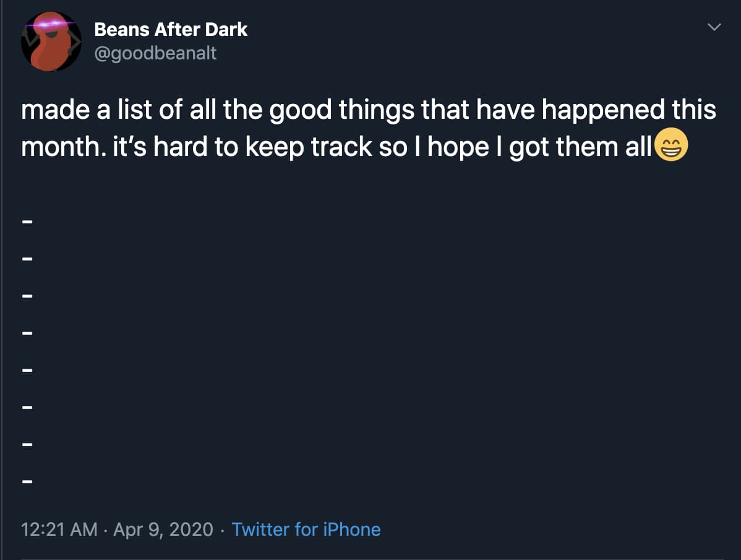741x560 pixels.
Task: Click the @goodbeanalt handle
Action: pyautogui.click(x=155, y=53)
